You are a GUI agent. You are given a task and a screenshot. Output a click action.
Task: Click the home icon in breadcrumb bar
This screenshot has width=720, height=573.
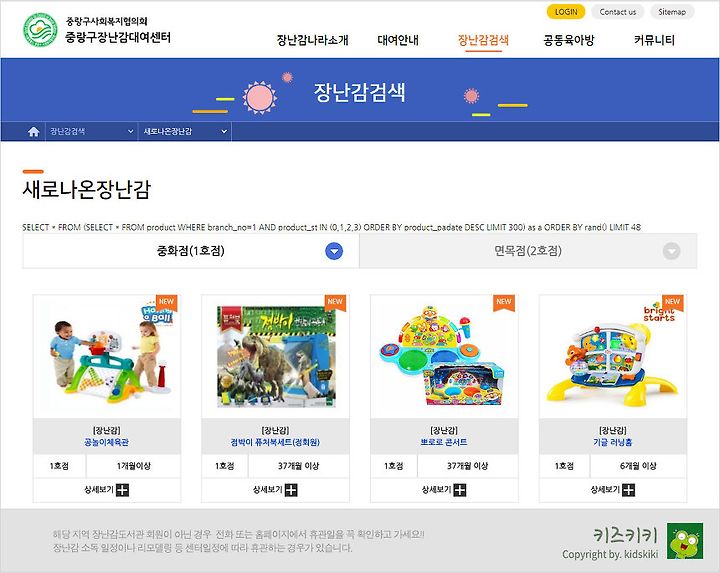point(34,132)
